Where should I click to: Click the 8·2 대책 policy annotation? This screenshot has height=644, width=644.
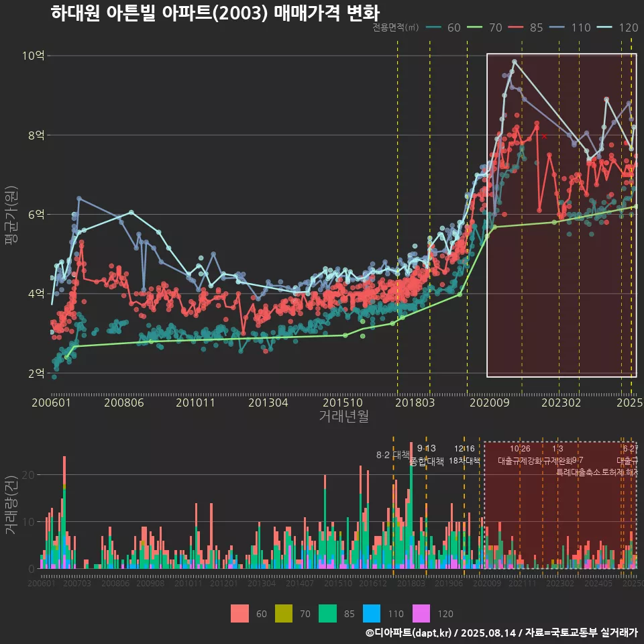click(393, 455)
